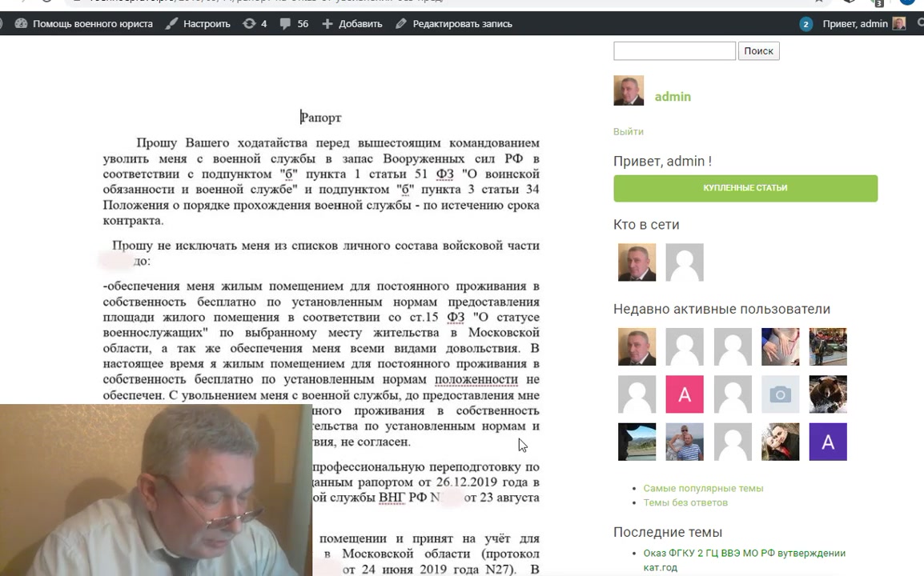The image size is (924, 576).
Task: Open the admin profile photo in sidebar
Action: point(629,90)
